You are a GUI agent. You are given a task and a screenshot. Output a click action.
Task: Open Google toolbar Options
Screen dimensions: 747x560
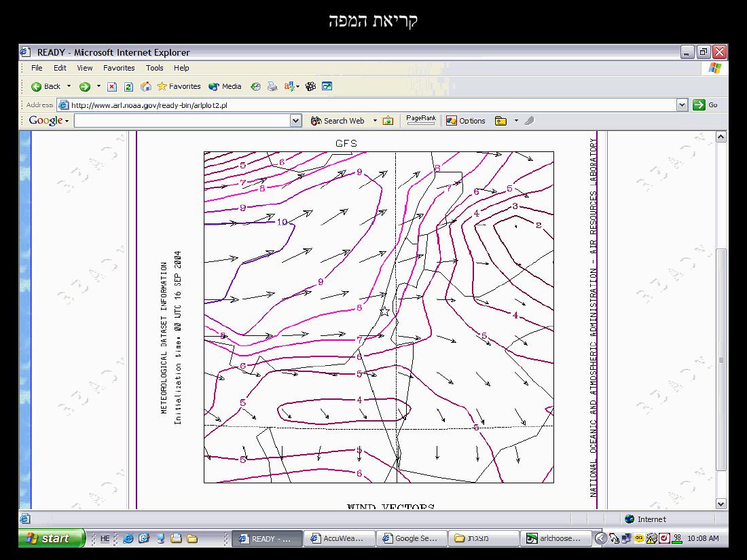(x=466, y=121)
